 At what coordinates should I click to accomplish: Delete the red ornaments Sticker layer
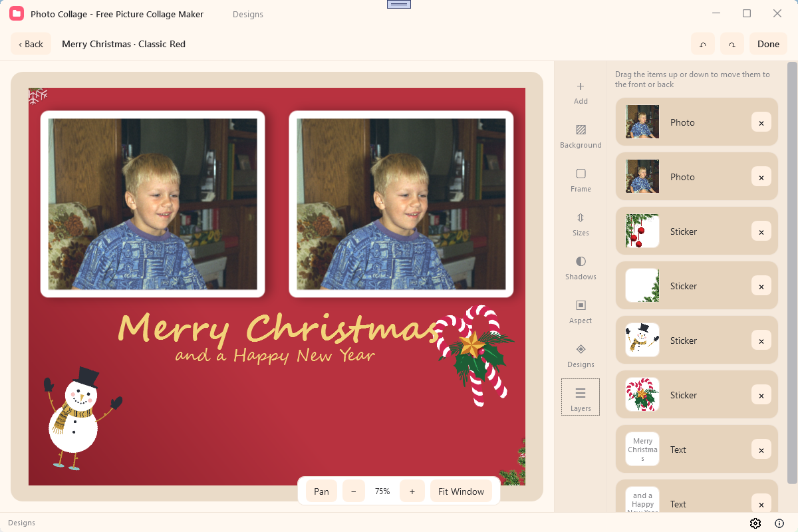pos(761,231)
